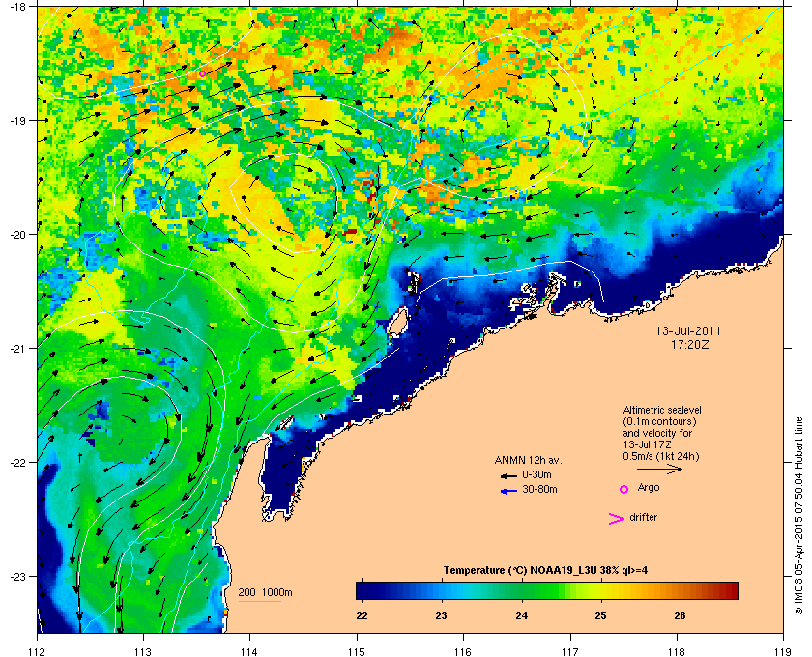Click the dark red warm end of colorbar
Screen dimensions: 812x657
(731, 590)
